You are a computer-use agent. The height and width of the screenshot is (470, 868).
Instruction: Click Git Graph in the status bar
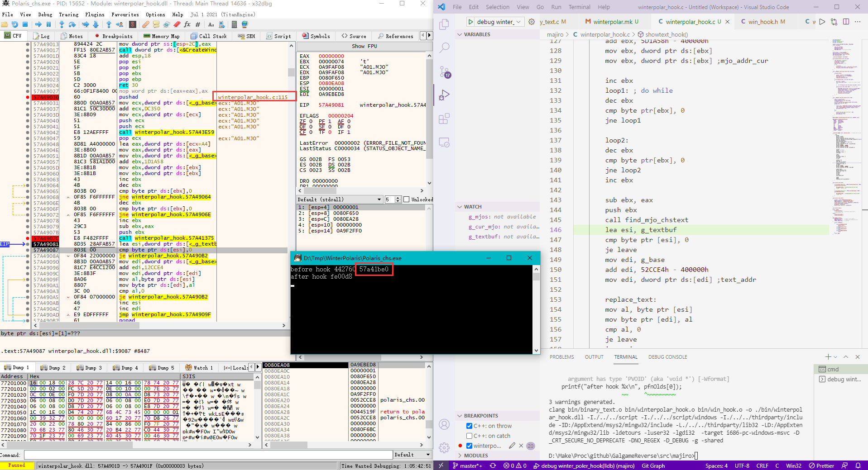pos(653,465)
